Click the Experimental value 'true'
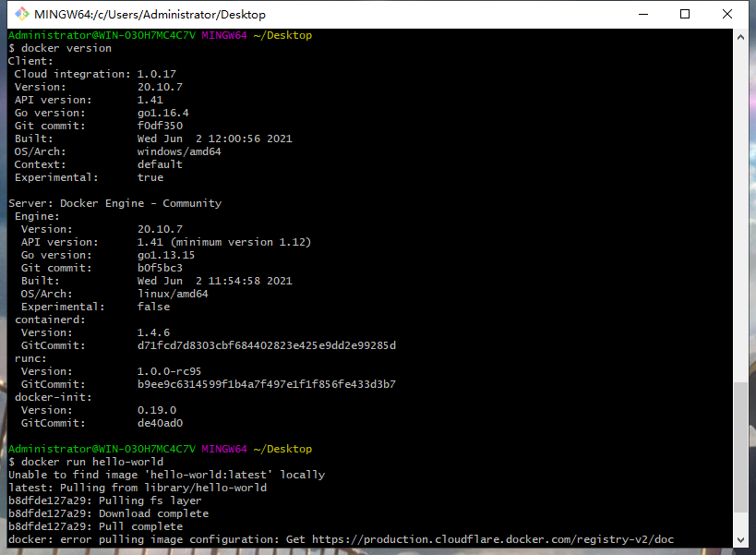The height and width of the screenshot is (555, 756). click(x=150, y=177)
